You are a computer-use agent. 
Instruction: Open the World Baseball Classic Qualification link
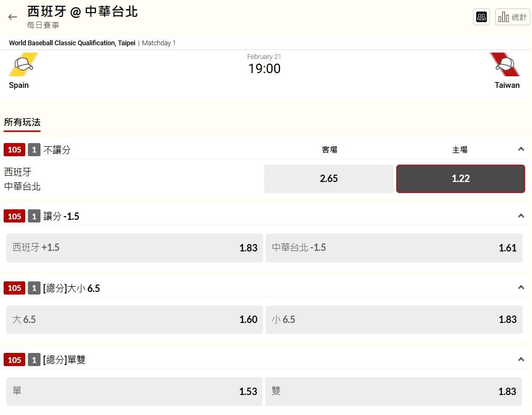point(72,43)
